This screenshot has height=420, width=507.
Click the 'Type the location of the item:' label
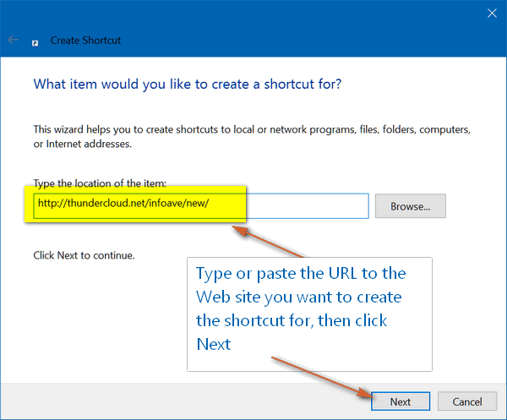[100, 183]
